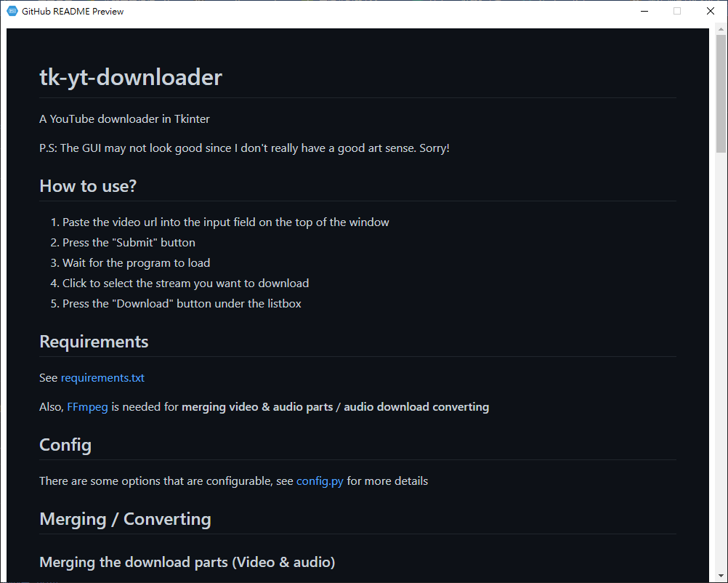Image resolution: width=728 pixels, height=583 pixels.
Task: Click the bold 'merging video & audio parts' text
Action: pos(257,407)
